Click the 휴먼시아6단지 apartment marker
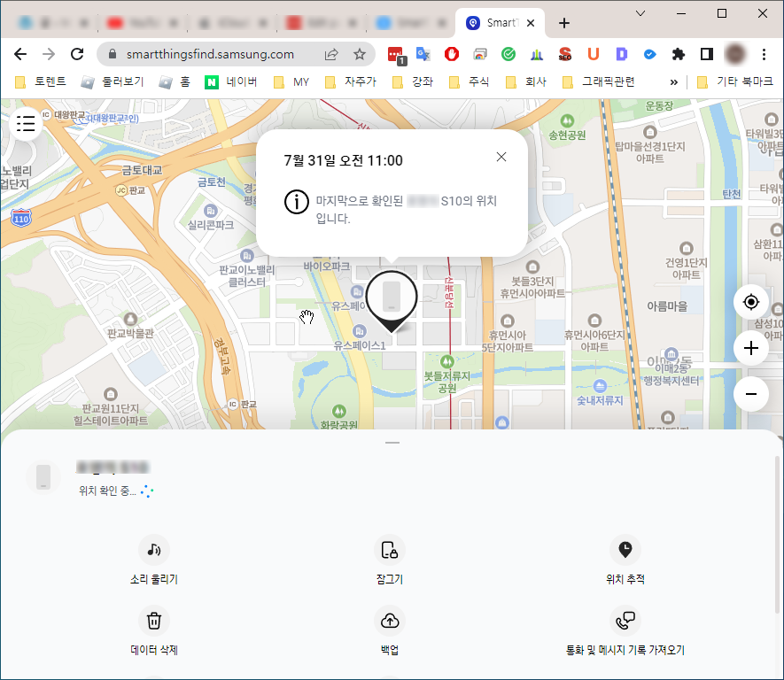This screenshot has width=784, height=680. 594,321
